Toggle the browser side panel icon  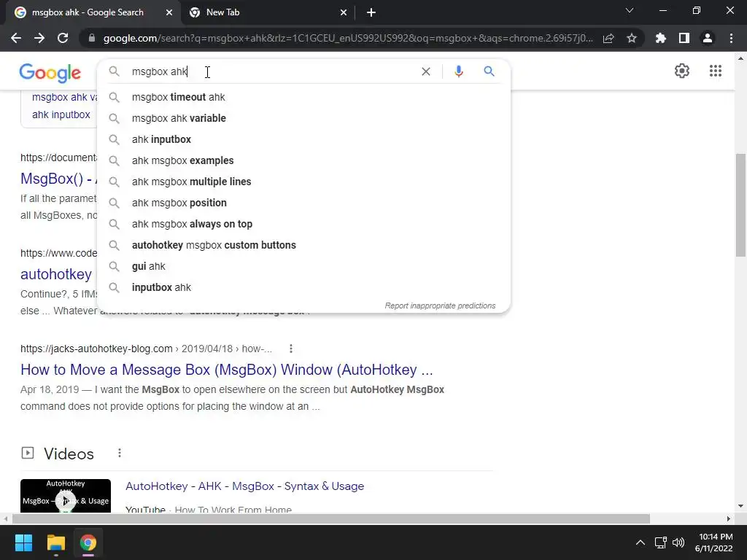tap(684, 38)
